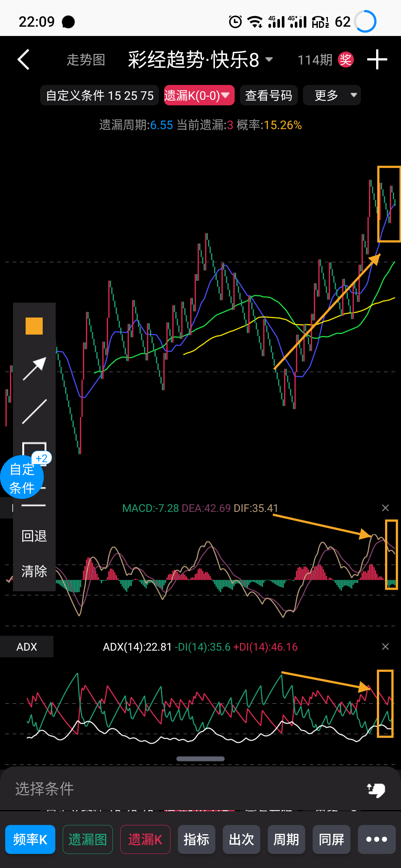This screenshot has height=868, width=401.
Task: Tap the pointing hand icon
Action: coord(376,790)
